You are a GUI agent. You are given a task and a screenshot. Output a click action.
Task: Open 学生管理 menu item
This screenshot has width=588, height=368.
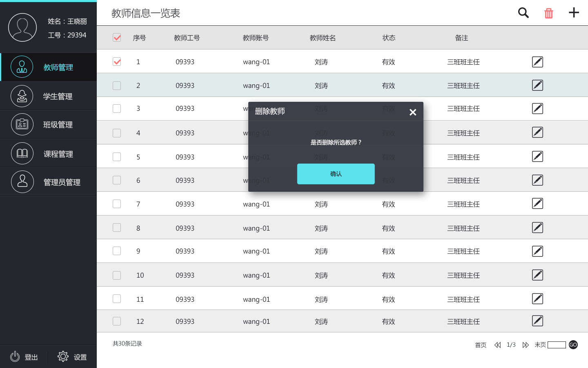48,96
